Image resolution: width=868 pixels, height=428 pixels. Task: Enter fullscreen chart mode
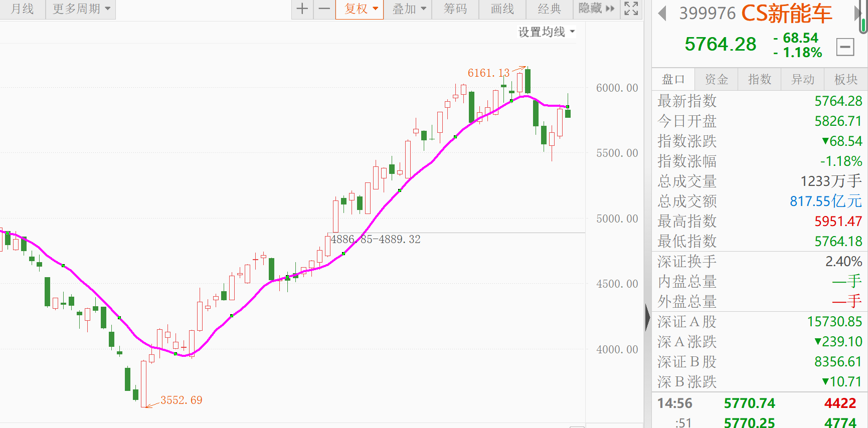pyautogui.click(x=631, y=9)
